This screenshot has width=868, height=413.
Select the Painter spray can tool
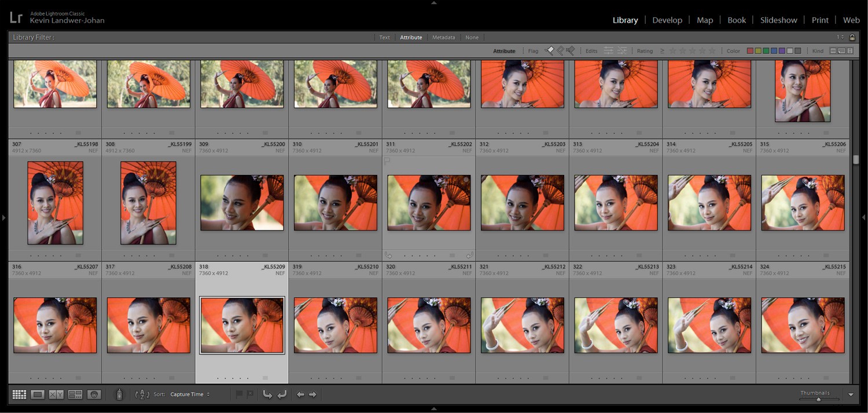coord(119,394)
